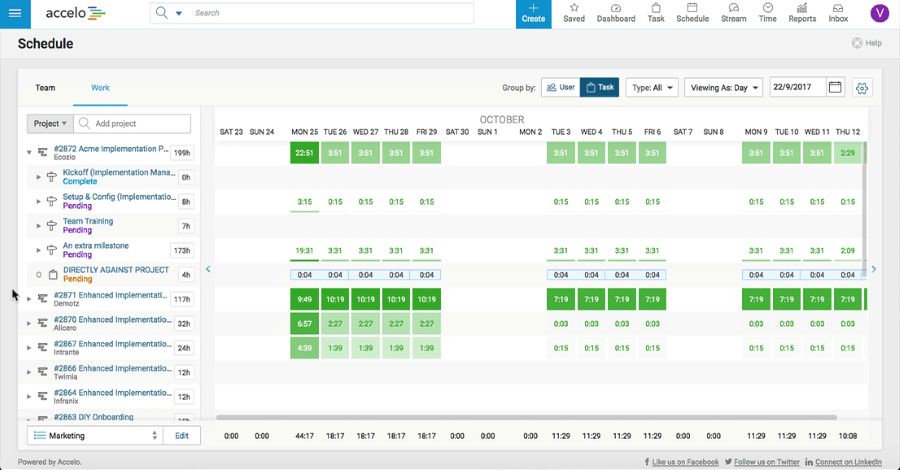The width and height of the screenshot is (900, 470).
Task: Expand the Setup & Config milestone
Action: 38,201
